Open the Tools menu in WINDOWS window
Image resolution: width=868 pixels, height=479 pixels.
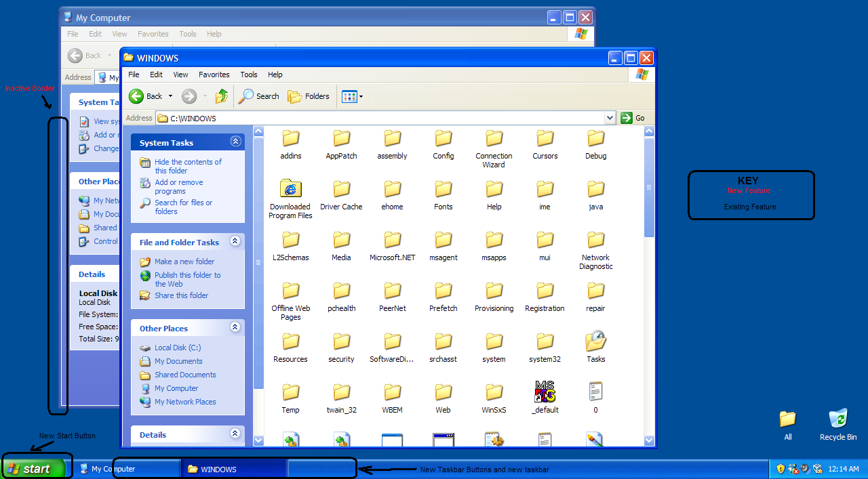(x=249, y=75)
